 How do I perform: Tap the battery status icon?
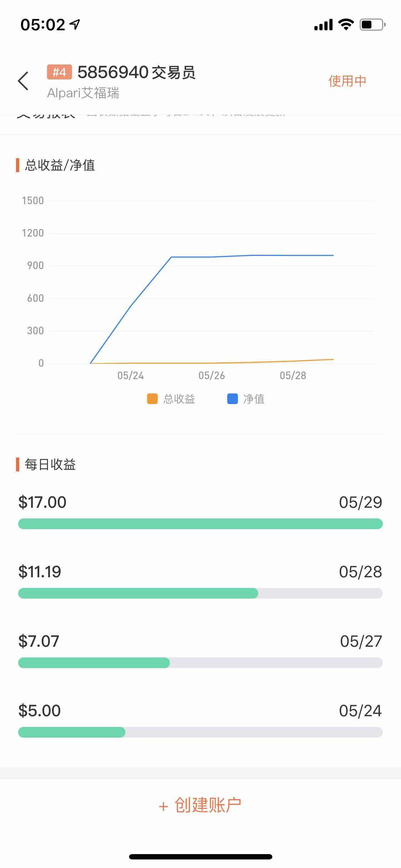pos(372,25)
